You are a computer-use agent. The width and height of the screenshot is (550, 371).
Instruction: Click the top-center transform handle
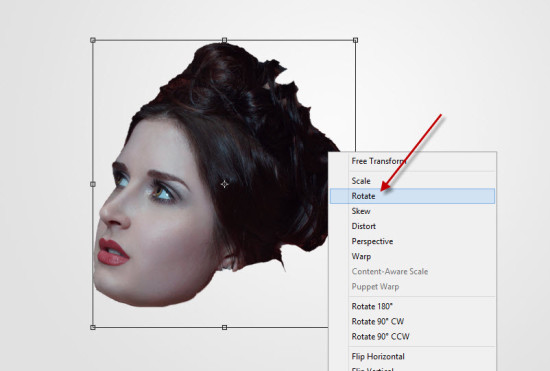pyautogui.click(x=224, y=40)
